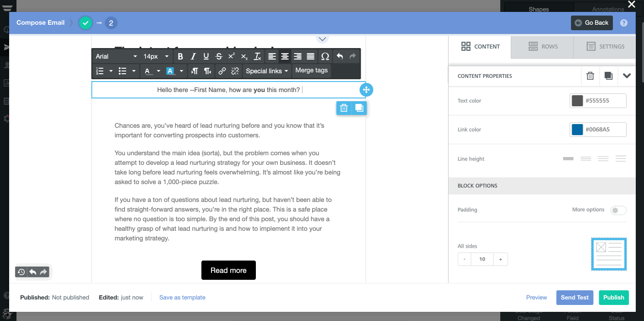Click the undo arrow in the text toolbar

coord(340,56)
